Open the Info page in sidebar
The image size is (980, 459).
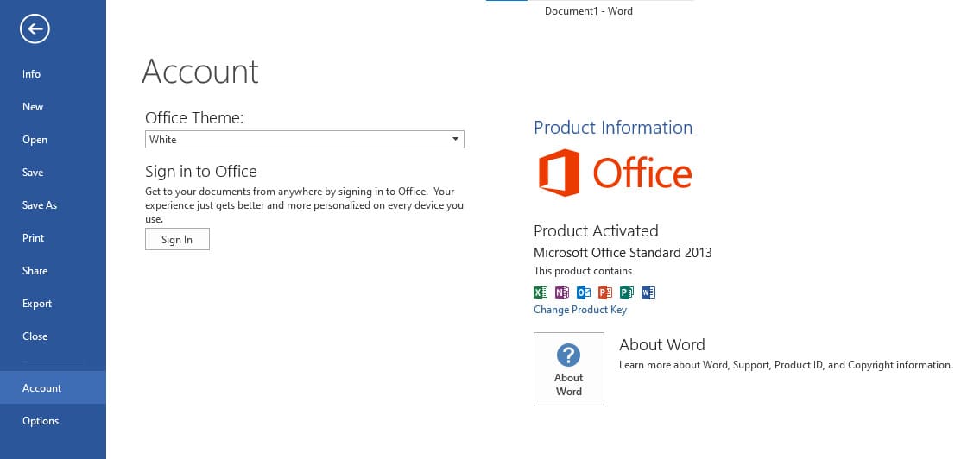point(31,74)
